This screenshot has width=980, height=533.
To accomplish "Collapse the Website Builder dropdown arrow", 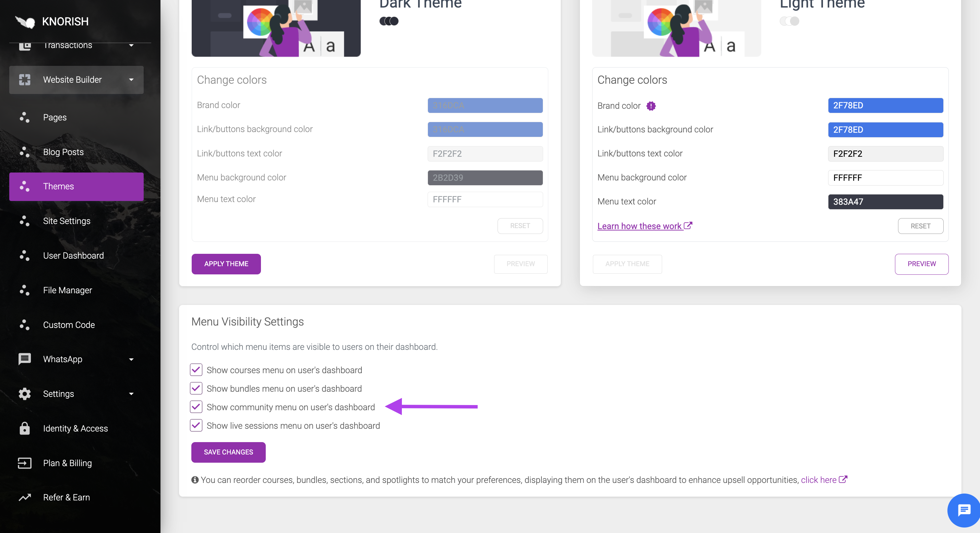I will pyautogui.click(x=131, y=80).
